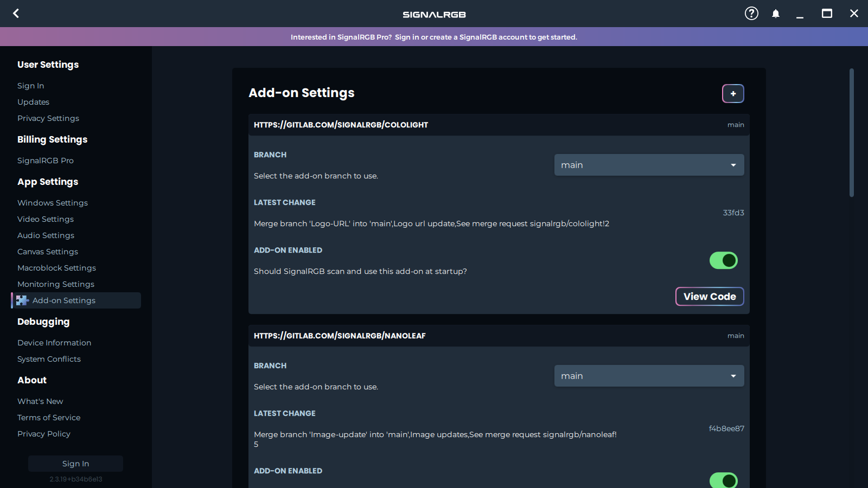Open Monitoring Settings page
868x488 pixels.
tap(56, 284)
